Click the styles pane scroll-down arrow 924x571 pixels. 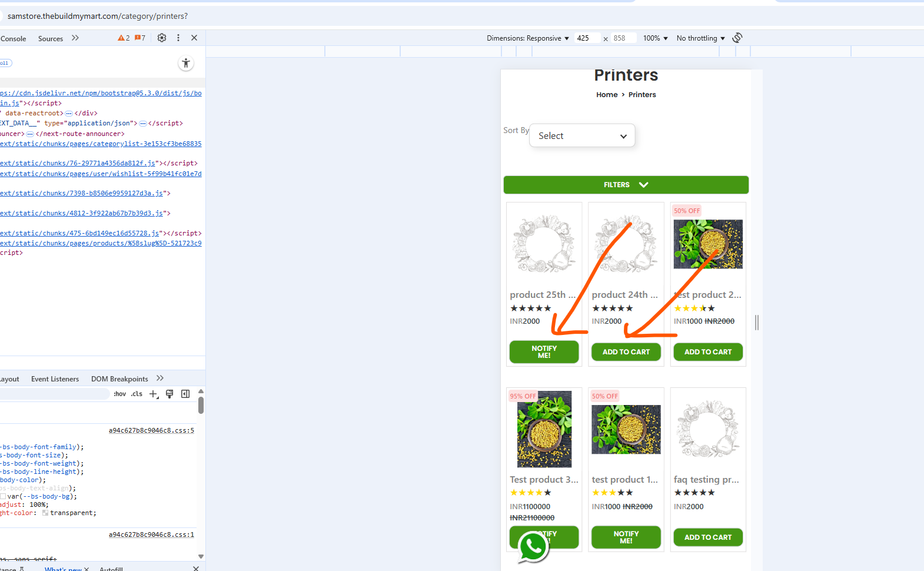click(201, 556)
